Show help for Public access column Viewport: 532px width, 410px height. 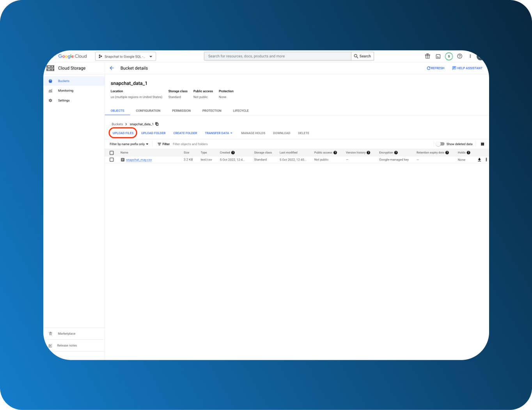point(335,153)
